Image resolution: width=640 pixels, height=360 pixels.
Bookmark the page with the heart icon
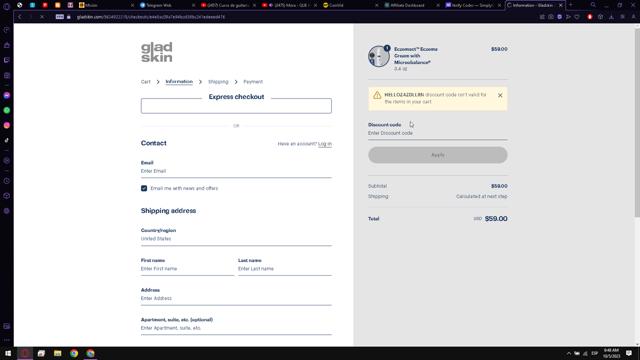pos(577,17)
